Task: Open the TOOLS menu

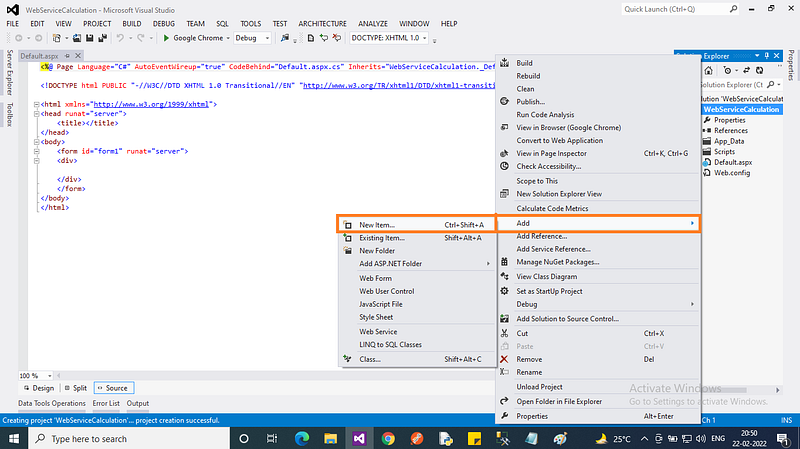Action: (x=251, y=23)
